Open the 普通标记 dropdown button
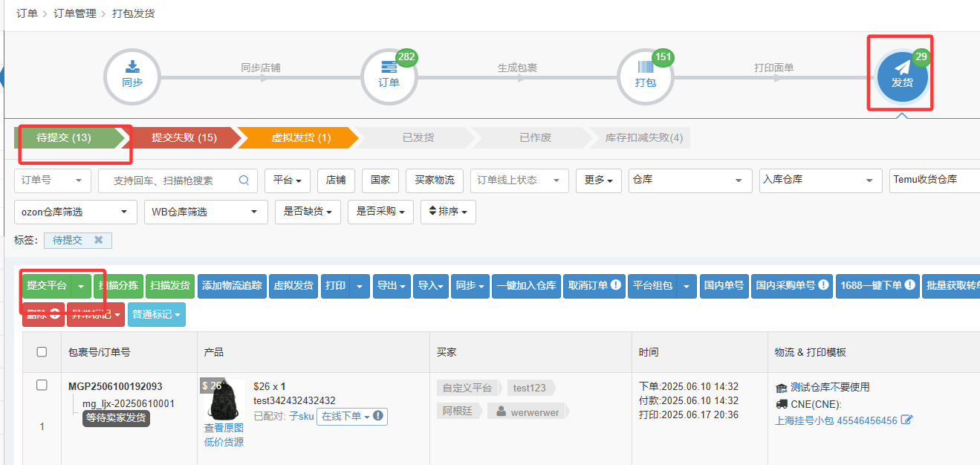 click(x=157, y=315)
